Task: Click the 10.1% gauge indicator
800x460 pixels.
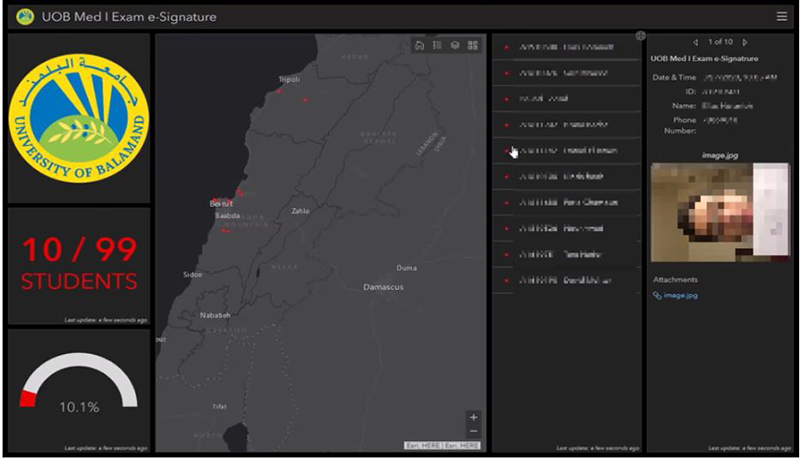Action: [79, 390]
